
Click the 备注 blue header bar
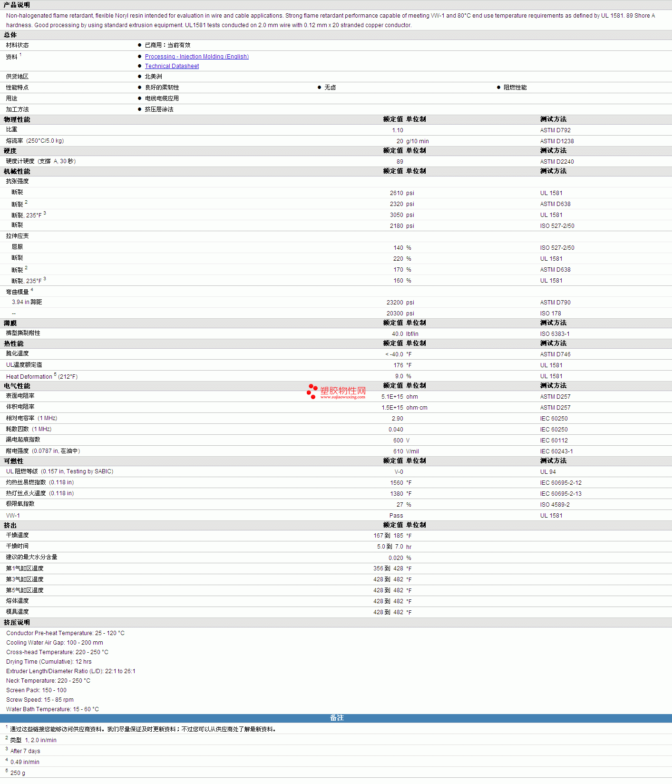pyautogui.click(x=336, y=718)
